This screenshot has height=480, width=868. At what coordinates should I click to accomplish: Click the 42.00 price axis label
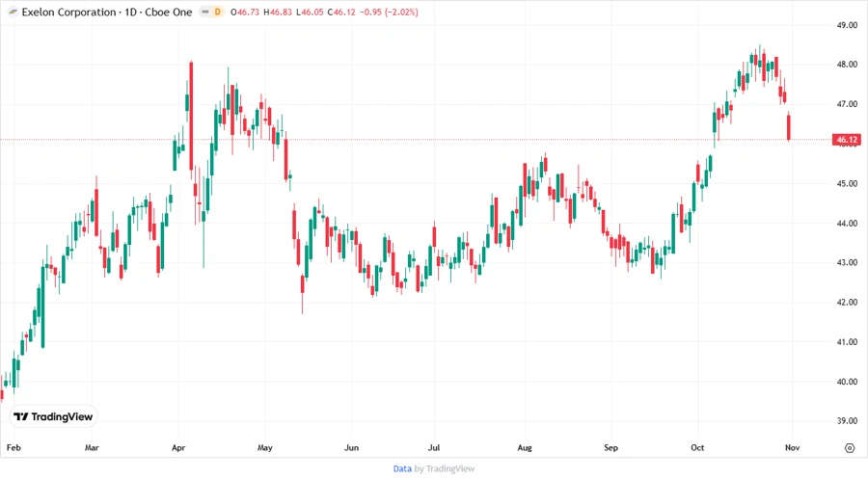(847, 303)
